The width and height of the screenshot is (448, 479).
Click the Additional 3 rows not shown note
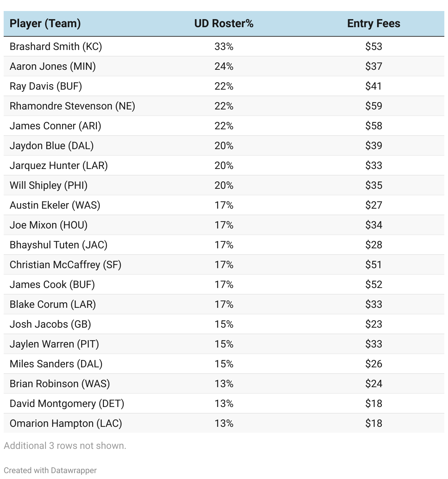pos(65,446)
